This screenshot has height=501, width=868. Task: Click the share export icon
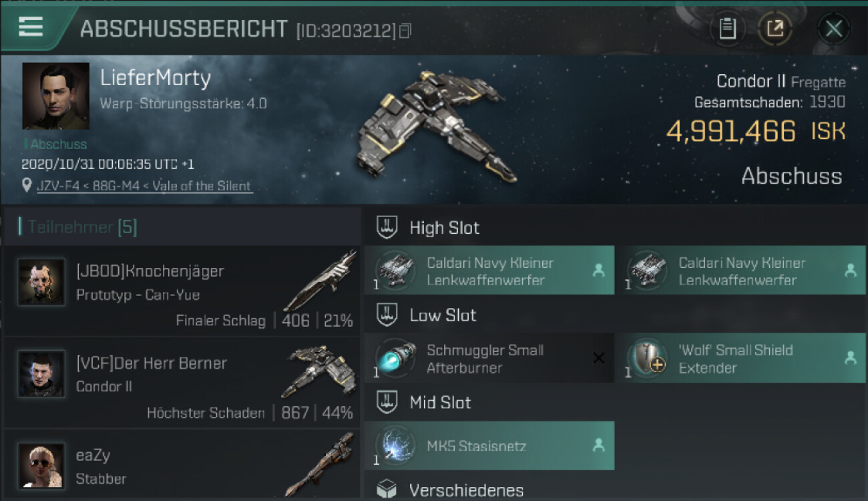(775, 29)
